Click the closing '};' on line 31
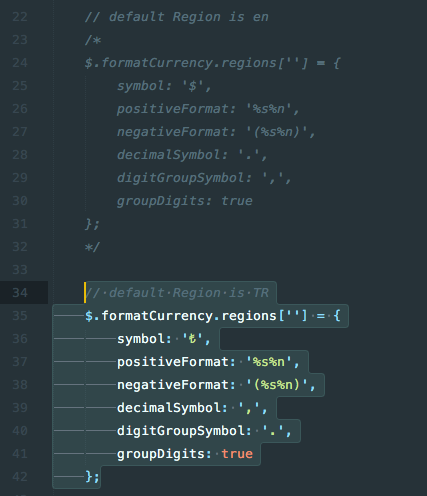The height and width of the screenshot is (496, 427). tap(92, 224)
